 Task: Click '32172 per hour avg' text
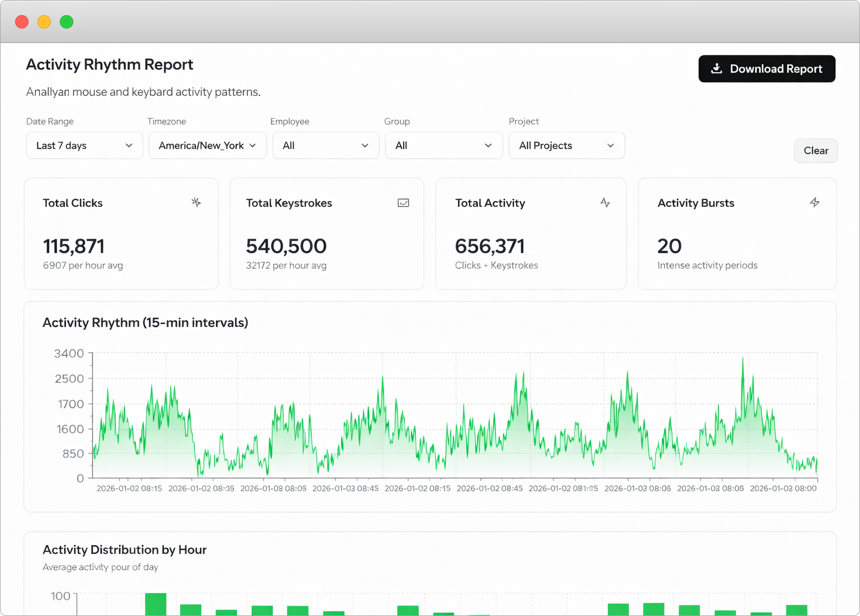tap(286, 266)
